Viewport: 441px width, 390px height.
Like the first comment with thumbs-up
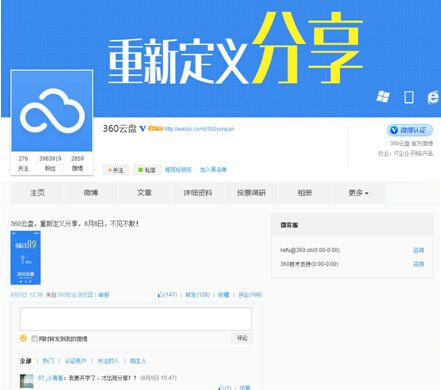[x=225, y=388]
